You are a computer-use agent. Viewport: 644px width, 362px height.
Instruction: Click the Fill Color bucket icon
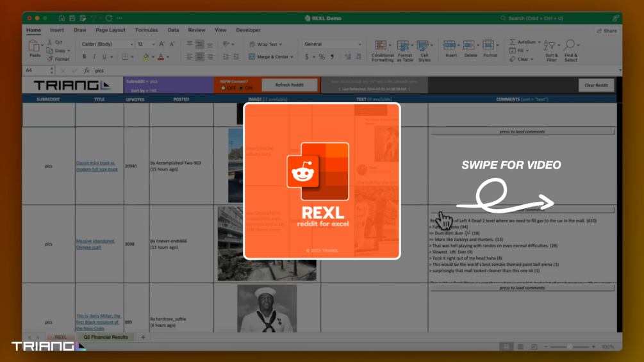pyautogui.click(x=146, y=56)
